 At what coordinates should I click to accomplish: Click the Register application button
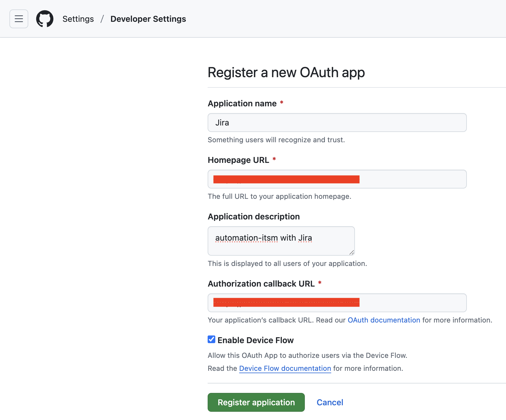[256, 402]
